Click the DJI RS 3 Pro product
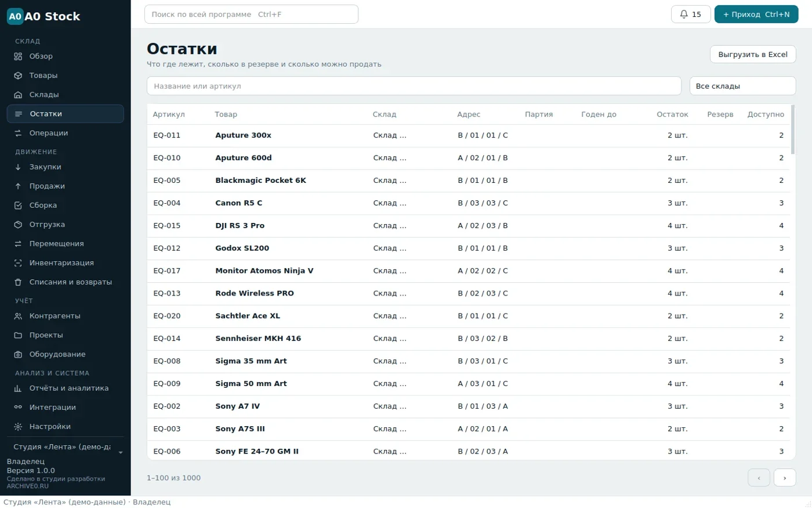Viewport: 812px width, 508px height. click(x=240, y=226)
